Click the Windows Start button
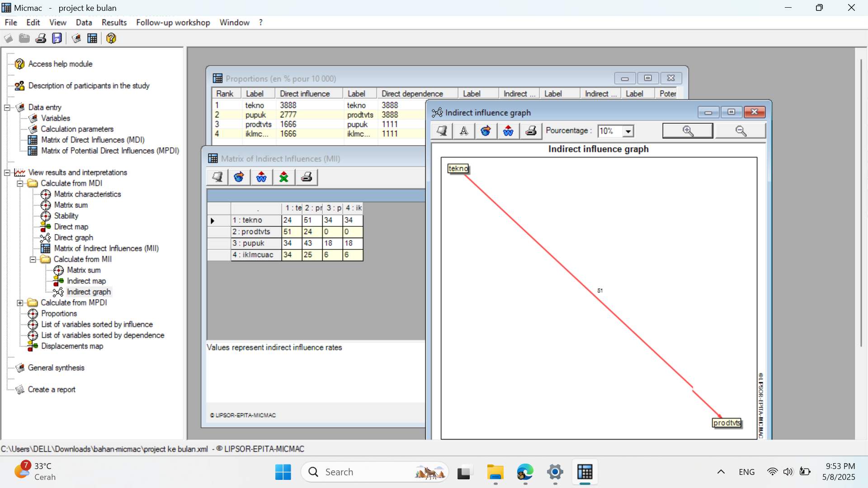 283,472
